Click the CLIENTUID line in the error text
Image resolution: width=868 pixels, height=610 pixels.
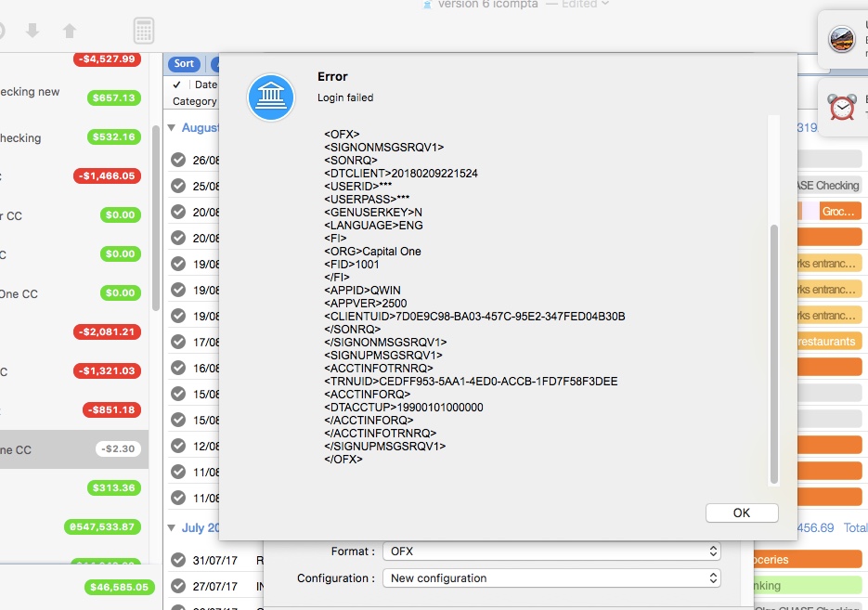click(x=474, y=316)
